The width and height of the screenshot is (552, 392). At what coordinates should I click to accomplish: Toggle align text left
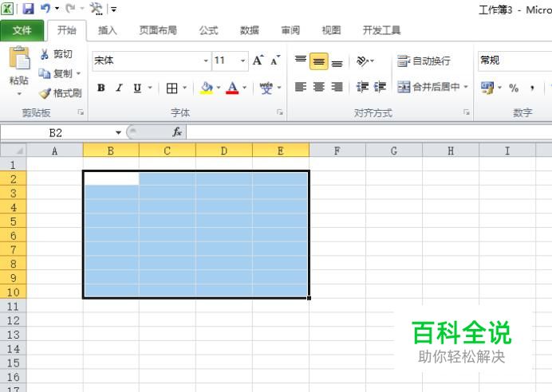(300, 87)
